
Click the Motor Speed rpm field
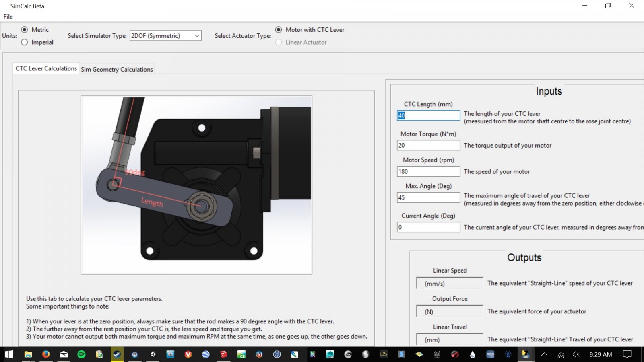pos(428,171)
